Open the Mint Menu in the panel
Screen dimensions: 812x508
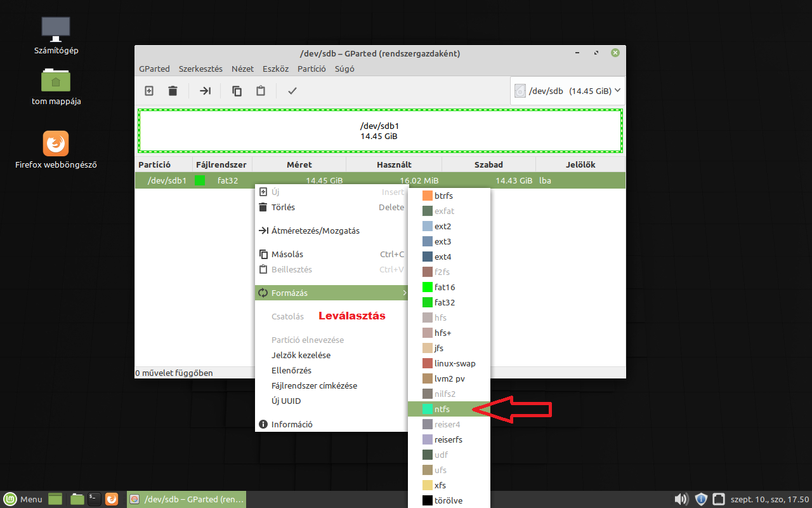pos(23,499)
